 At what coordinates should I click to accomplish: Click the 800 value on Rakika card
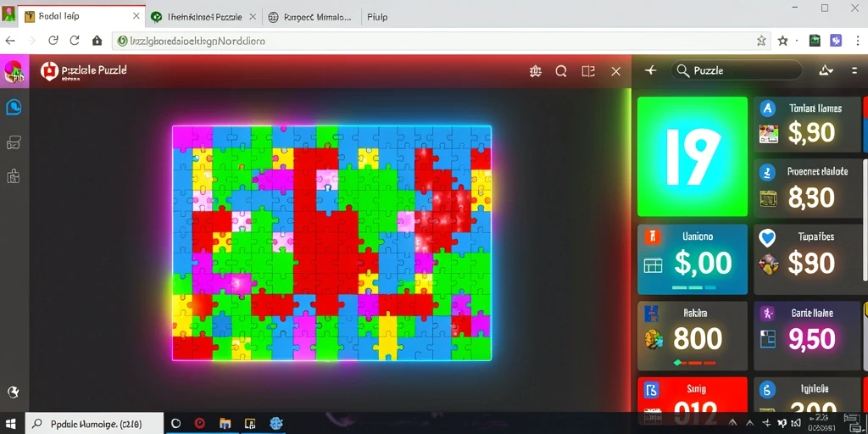698,339
